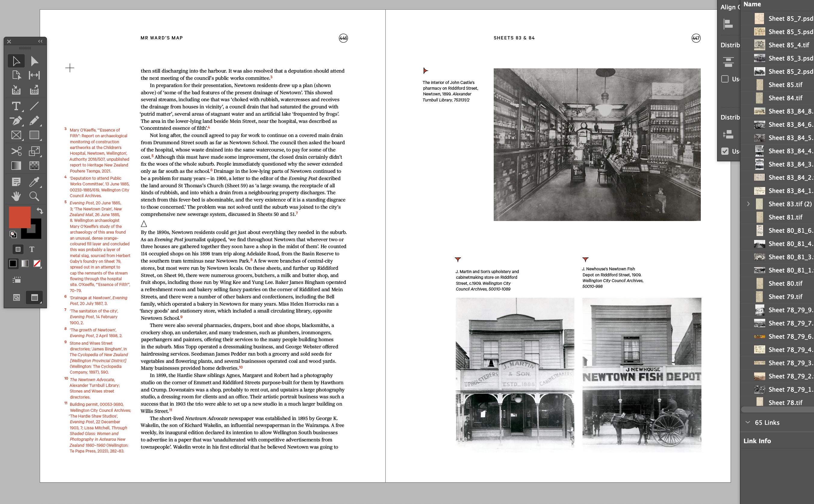Expand the Sheet 83.tif (2) link group
This screenshot has width=814, height=504.
748,204
